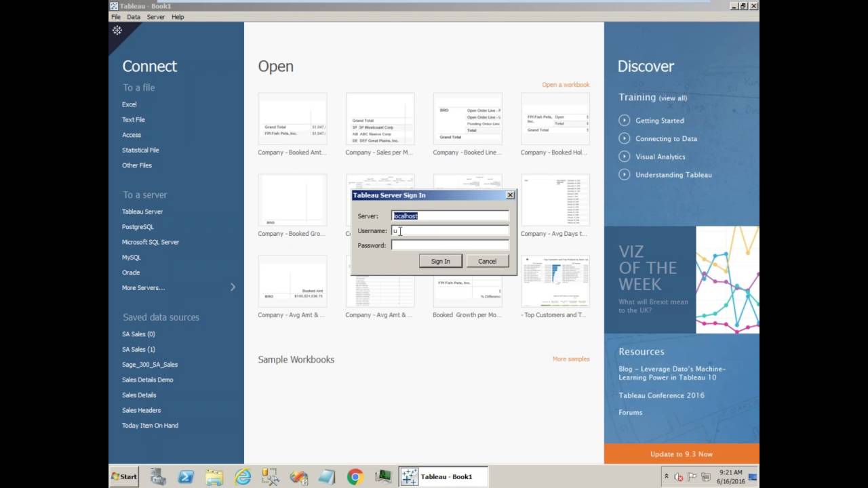Connect to MySQL server

coord(132,258)
